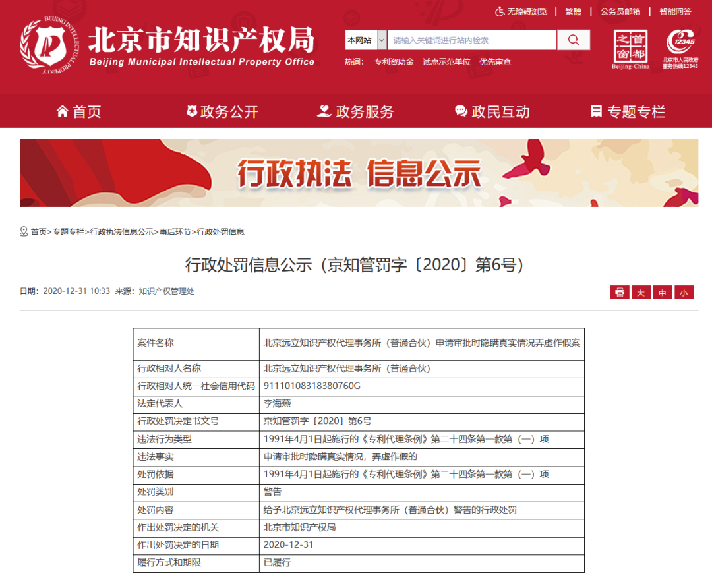Click the hot word 试点示范单位
This screenshot has width=712, height=588.
(446, 62)
